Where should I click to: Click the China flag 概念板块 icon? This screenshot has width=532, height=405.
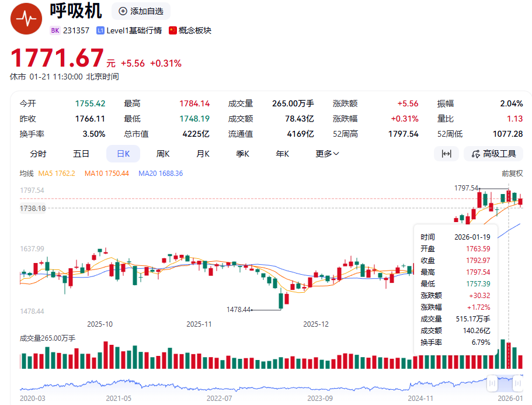(173, 30)
